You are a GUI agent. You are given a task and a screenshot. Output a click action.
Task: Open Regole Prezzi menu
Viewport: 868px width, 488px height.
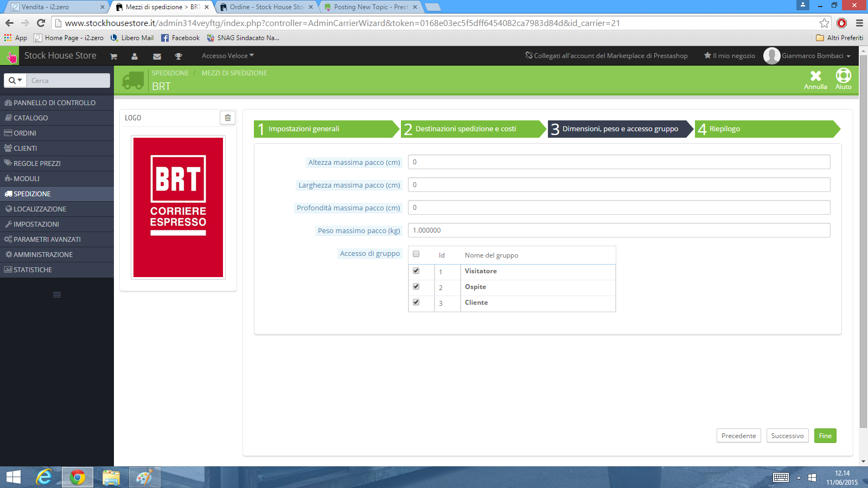tap(57, 163)
